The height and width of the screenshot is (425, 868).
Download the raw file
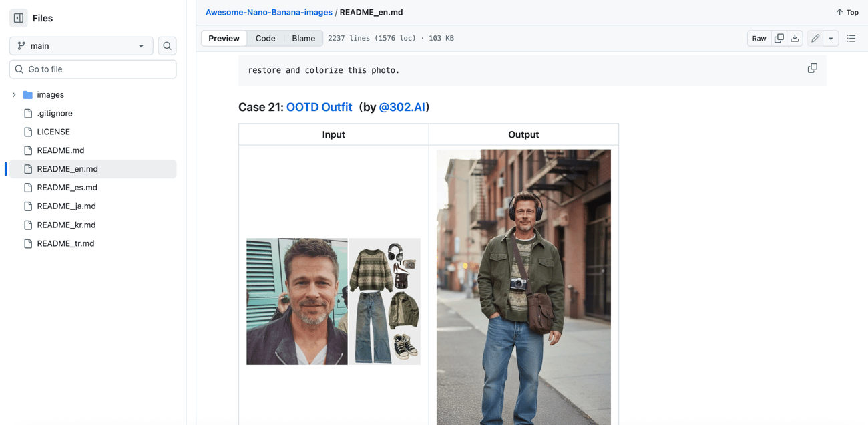pos(795,39)
